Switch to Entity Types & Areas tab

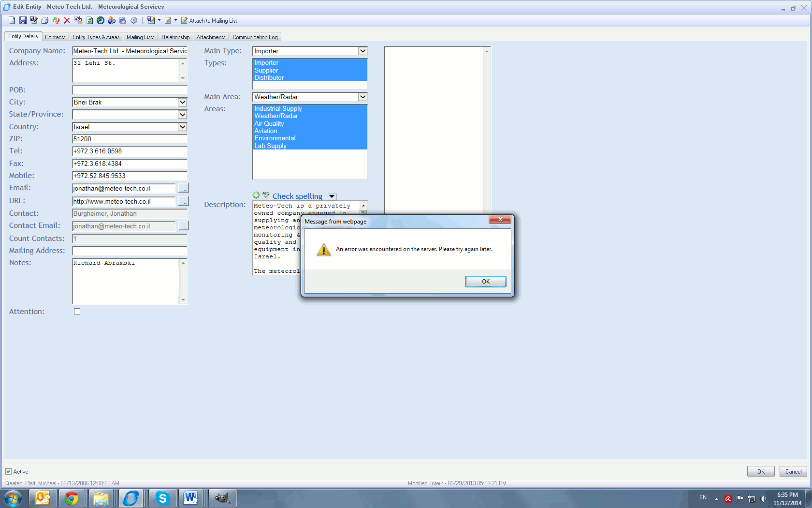tap(96, 37)
